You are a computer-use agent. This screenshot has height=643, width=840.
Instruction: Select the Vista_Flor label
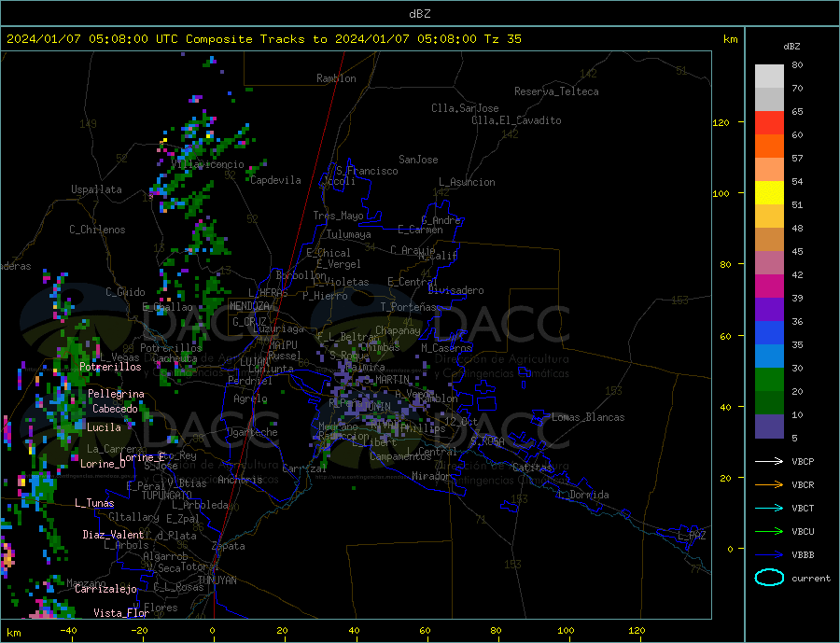point(121,613)
